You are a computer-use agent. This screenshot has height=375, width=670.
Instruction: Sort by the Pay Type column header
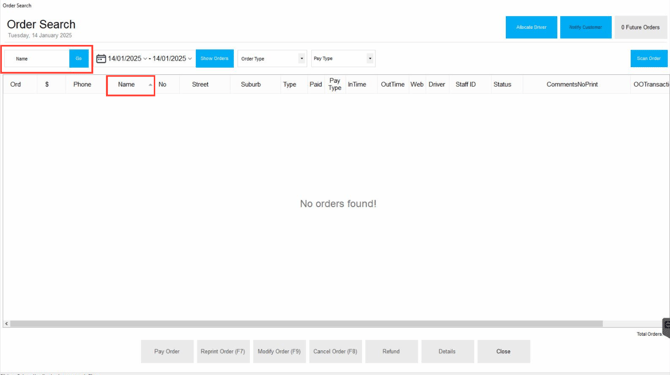coord(335,84)
